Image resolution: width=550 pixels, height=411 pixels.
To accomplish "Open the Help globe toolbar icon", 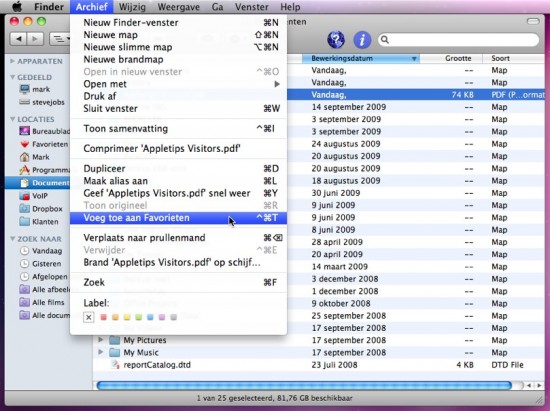I will tap(336, 39).
